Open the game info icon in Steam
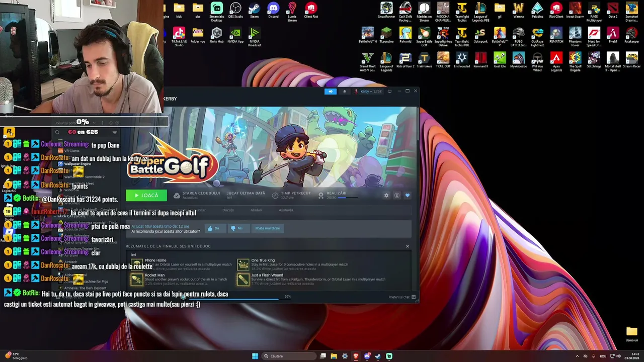The image size is (644, 362). (397, 196)
